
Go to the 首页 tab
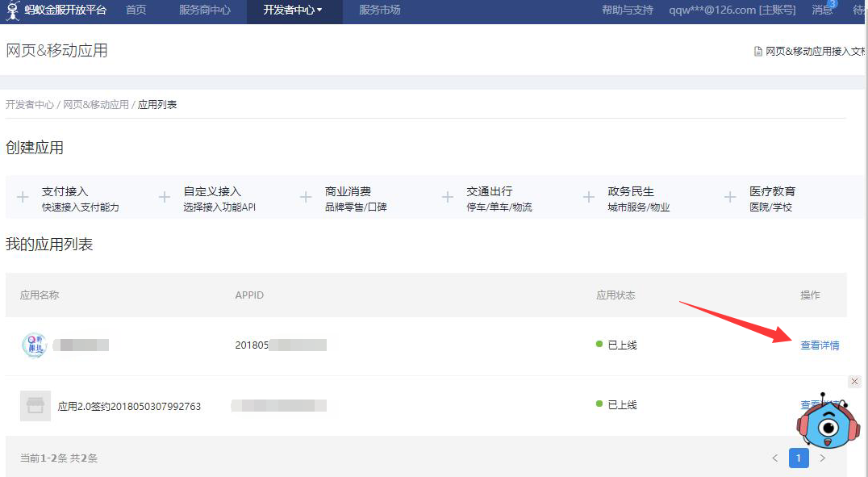(x=136, y=10)
